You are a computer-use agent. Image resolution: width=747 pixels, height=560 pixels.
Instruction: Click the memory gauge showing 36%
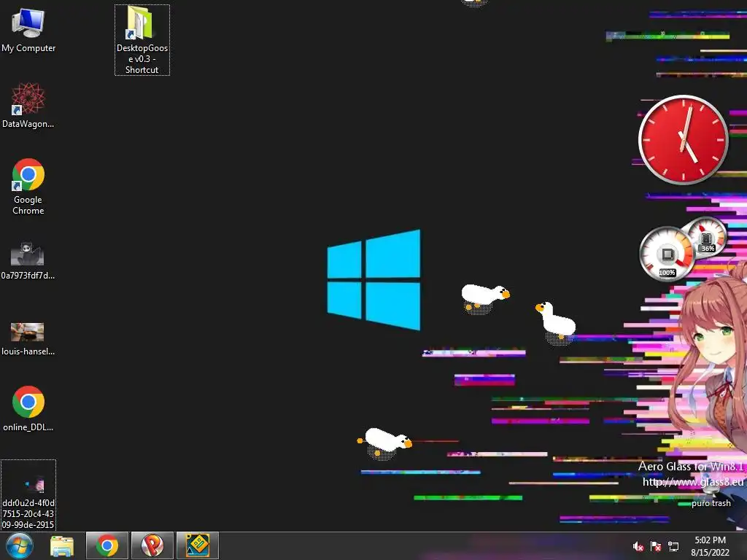click(x=707, y=237)
